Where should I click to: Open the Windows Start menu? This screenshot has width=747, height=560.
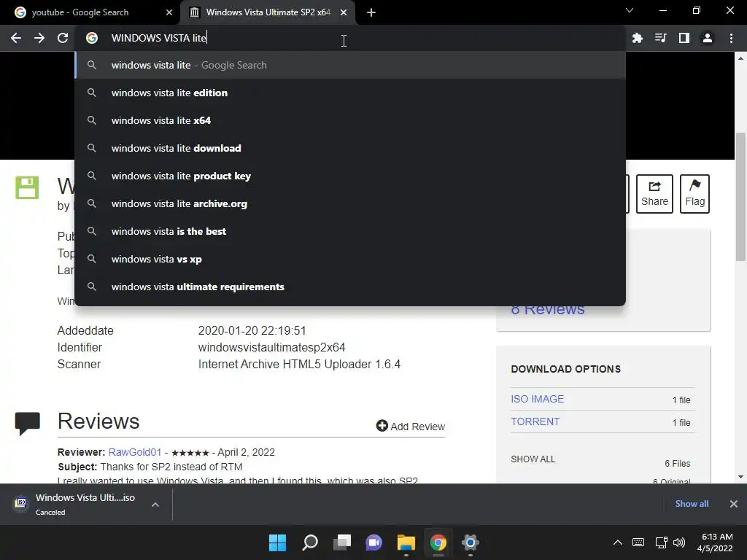[277, 542]
